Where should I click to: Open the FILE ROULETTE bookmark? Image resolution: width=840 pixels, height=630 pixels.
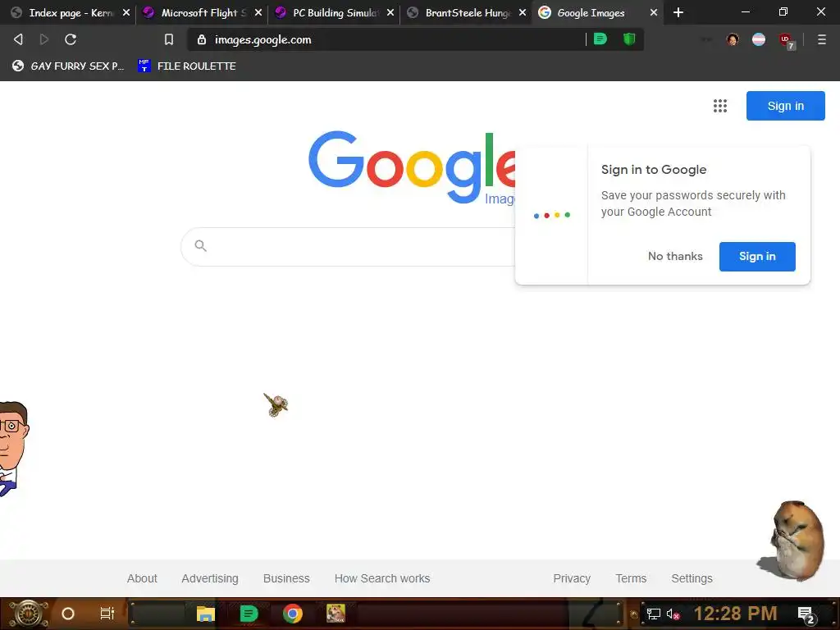click(x=186, y=66)
